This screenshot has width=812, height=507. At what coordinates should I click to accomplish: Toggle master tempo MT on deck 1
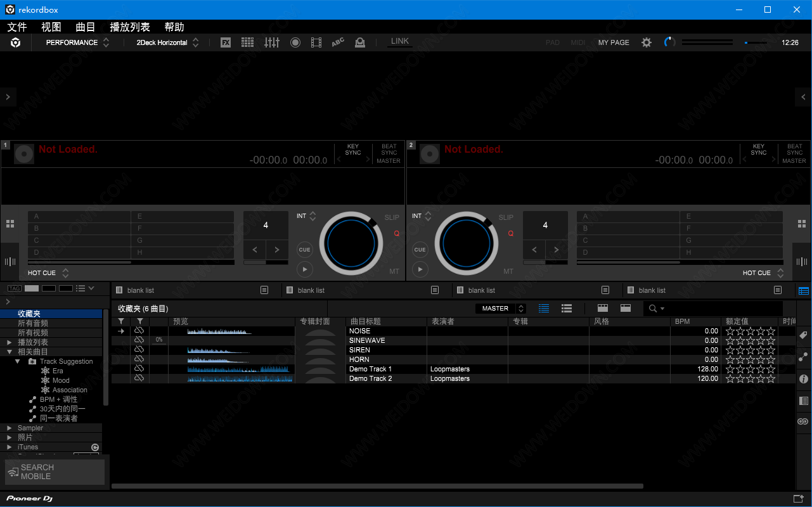tap(394, 271)
